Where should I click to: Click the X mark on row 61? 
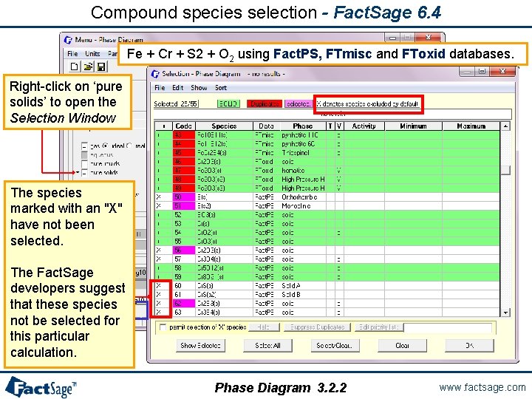click(x=158, y=295)
